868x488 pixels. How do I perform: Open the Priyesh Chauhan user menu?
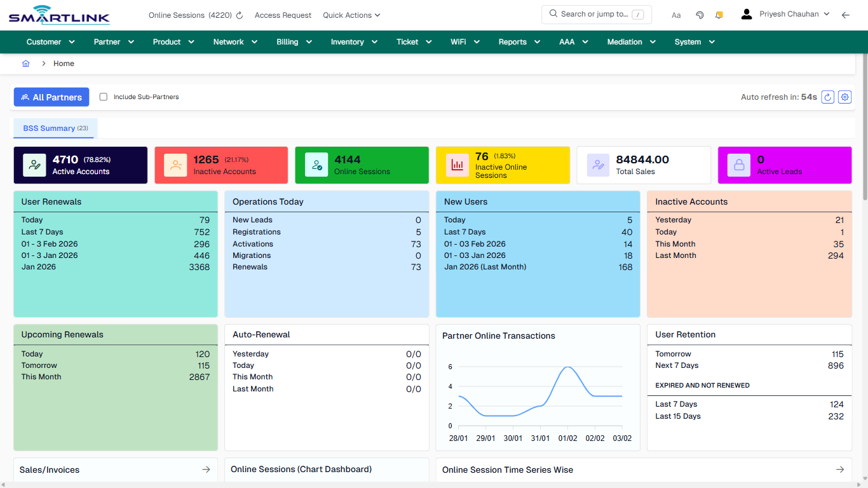[x=788, y=14]
